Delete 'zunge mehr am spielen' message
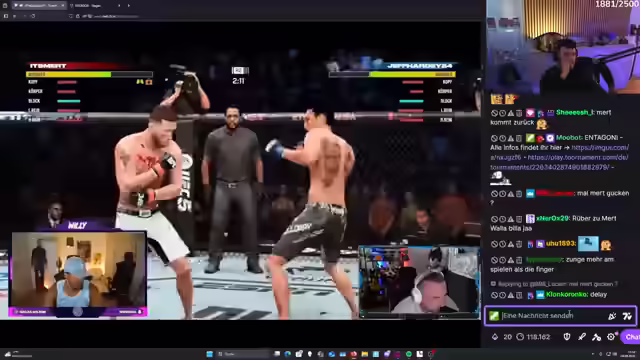This screenshot has height=360, width=640. point(519,260)
